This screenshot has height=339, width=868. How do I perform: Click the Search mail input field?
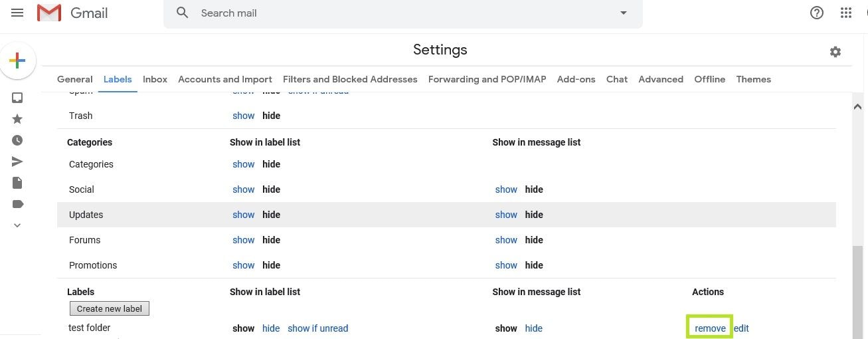pos(398,13)
